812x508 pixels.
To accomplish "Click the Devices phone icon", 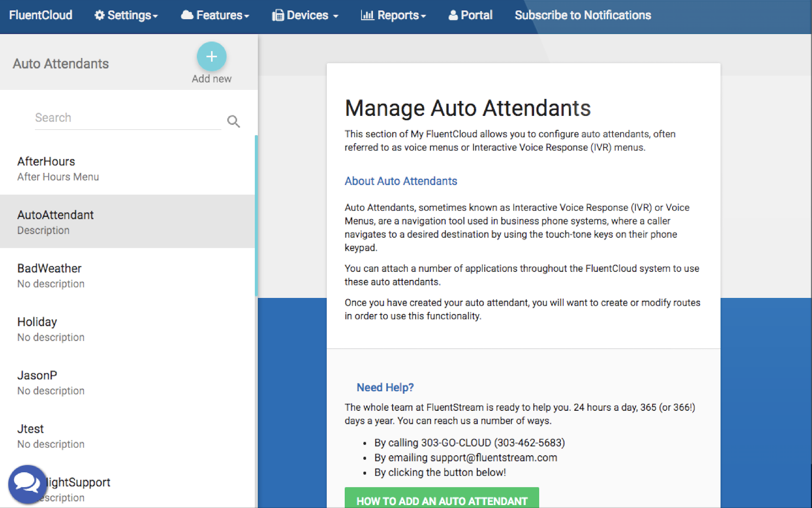I will pos(278,15).
